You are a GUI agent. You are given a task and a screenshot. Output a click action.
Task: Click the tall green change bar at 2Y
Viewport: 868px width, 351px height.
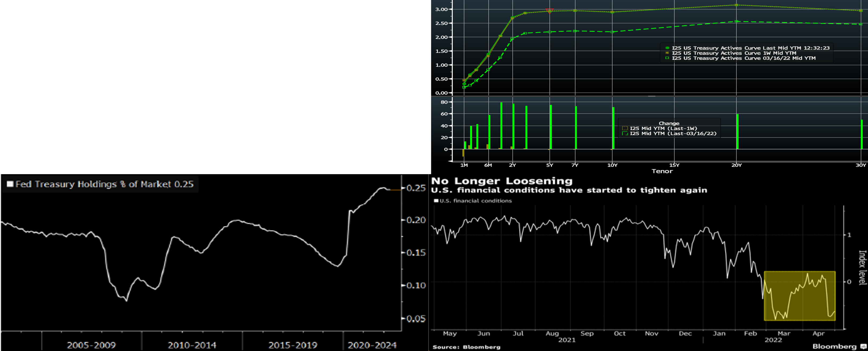click(513, 126)
